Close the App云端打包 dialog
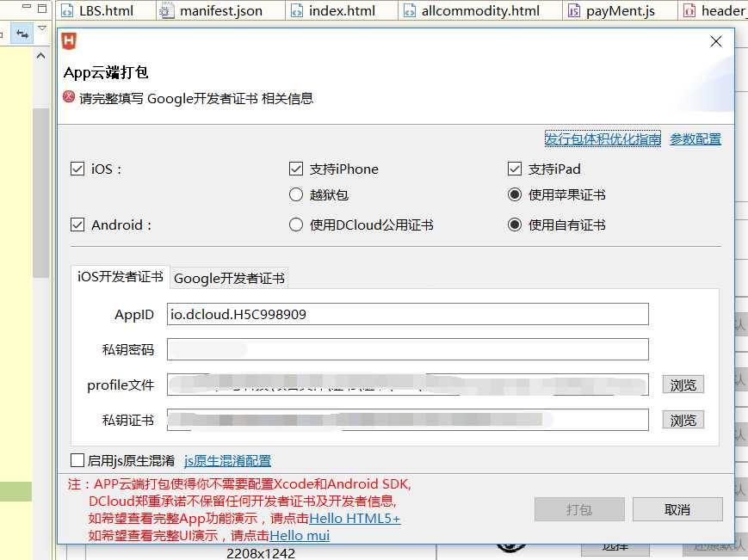 (x=715, y=41)
